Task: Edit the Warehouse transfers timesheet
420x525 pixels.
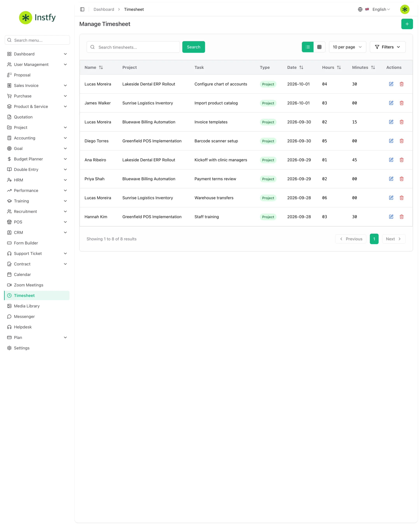Action: pos(391,198)
